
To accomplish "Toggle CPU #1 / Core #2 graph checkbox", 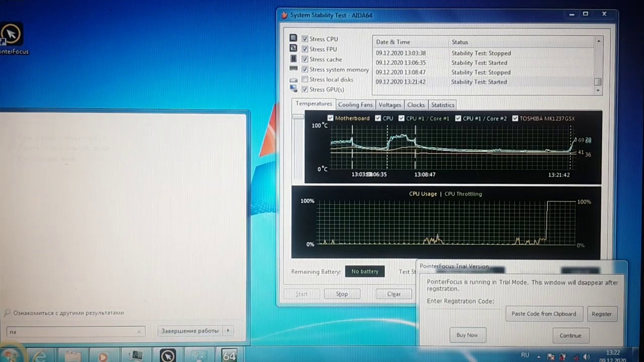I will pos(458,118).
